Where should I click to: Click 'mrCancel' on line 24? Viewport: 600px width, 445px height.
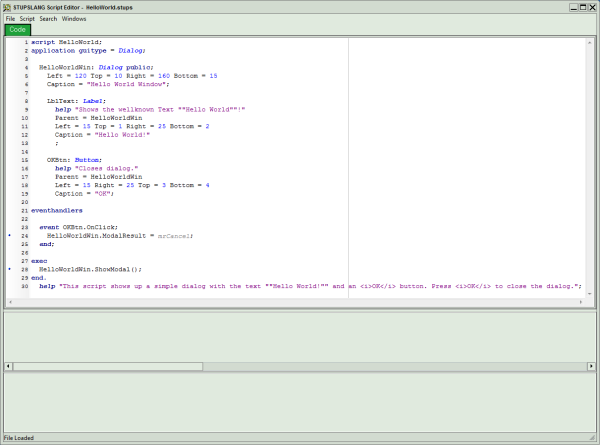[x=174, y=236]
